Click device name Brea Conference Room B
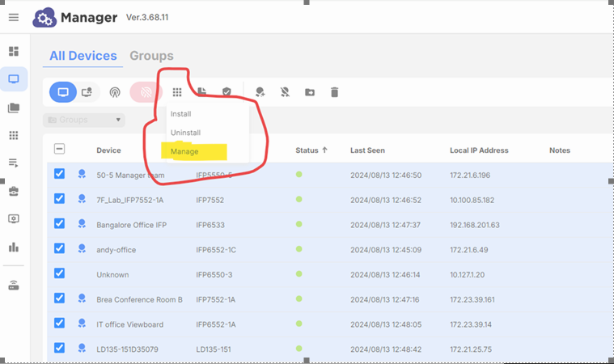Viewport: 614px width, 364px height. 139,299
